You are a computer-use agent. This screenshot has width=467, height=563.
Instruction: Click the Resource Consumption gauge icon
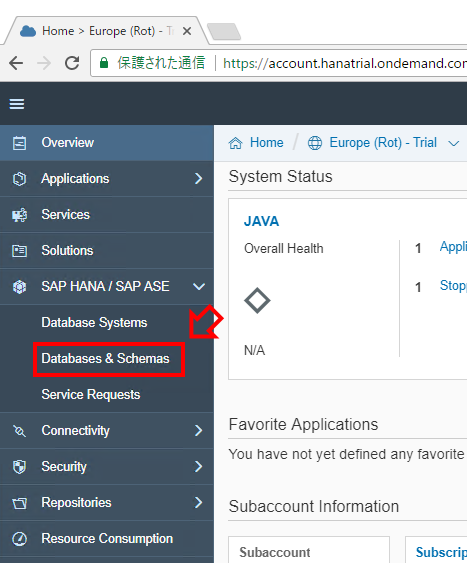point(19,539)
